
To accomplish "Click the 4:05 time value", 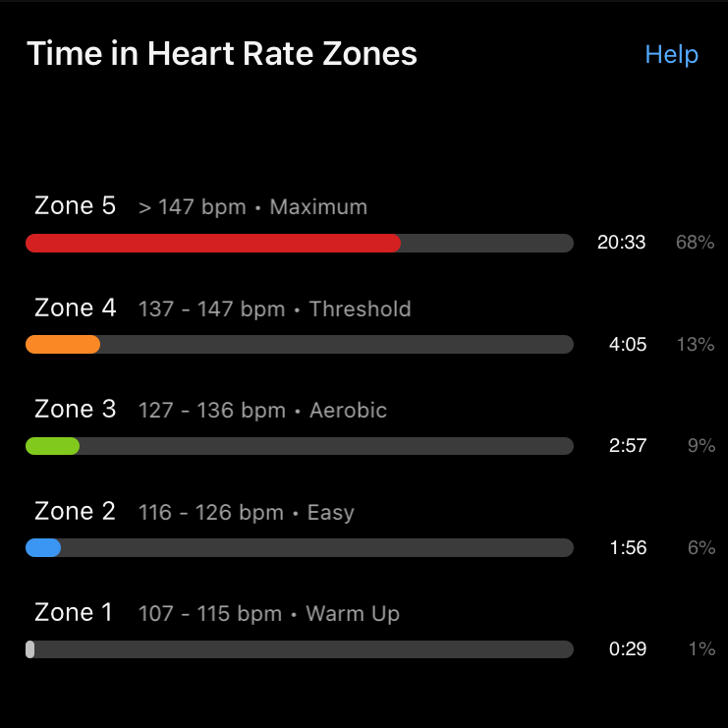I will (x=627, y=345).
